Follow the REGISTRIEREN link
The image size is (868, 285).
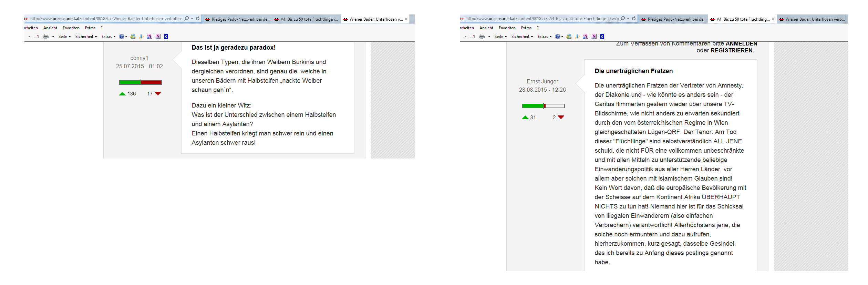(731, 51)
